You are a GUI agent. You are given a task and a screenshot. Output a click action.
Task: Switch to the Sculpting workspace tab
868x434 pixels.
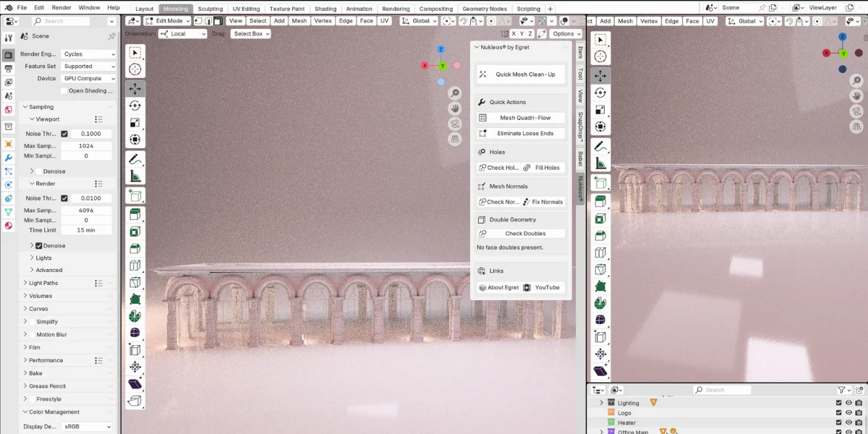pos(210,9)
